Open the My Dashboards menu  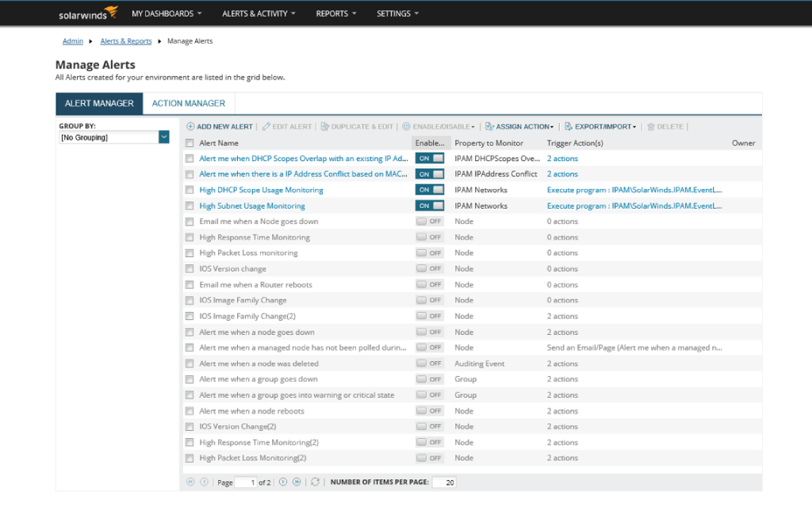point(167,13)
